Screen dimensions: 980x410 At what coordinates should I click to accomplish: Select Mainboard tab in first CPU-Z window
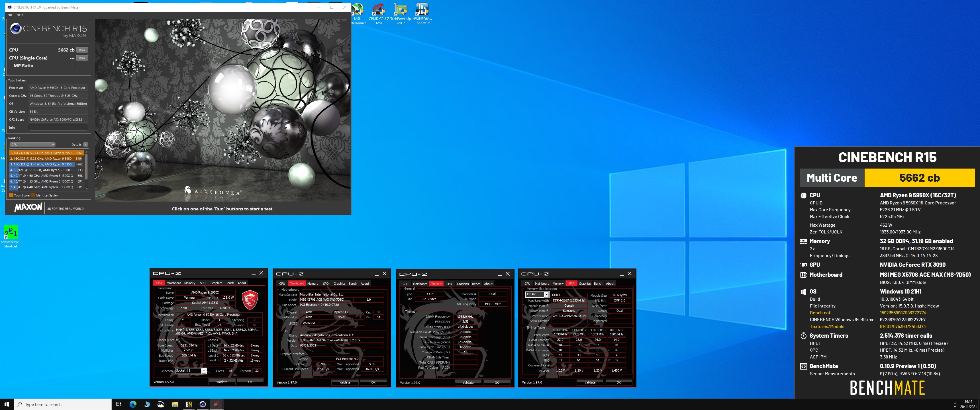(x=174, y=283)
